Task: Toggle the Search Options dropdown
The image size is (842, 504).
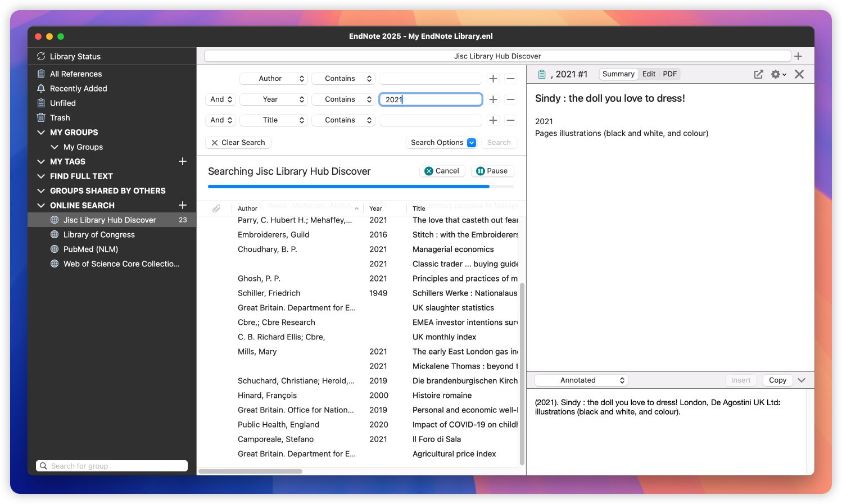Action: click(x=471, y=143)
